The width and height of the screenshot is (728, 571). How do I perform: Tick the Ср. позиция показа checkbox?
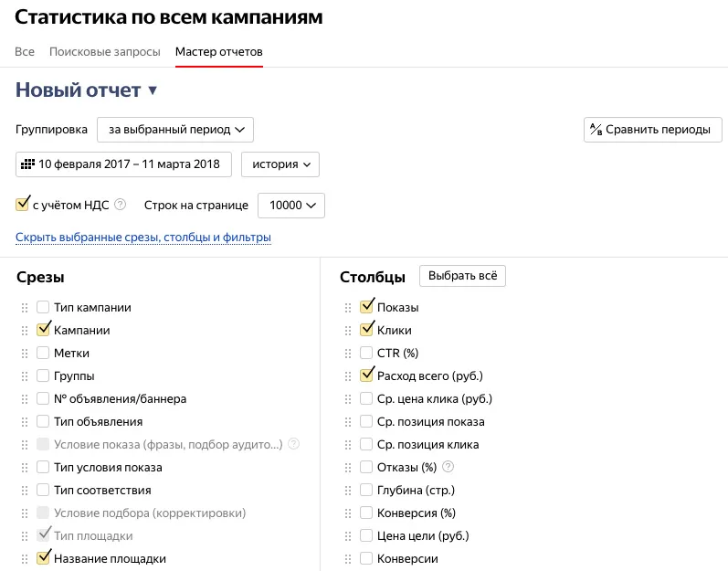[366, 421]
